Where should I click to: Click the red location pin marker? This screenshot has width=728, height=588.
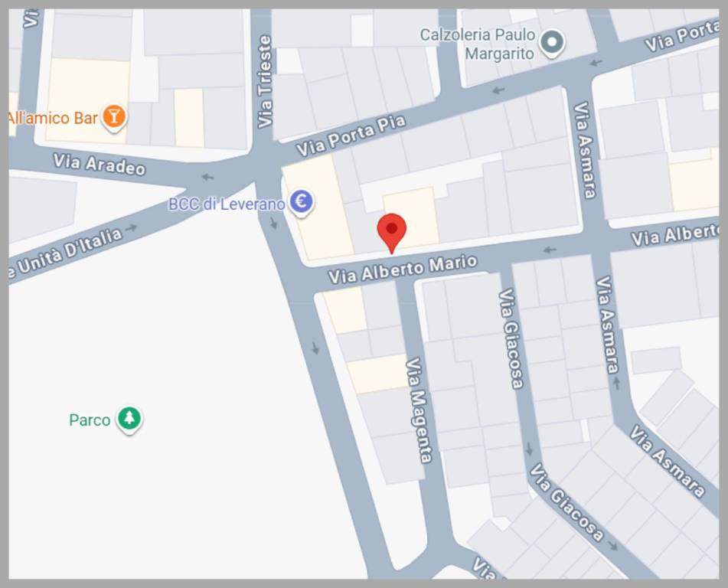tap(392, 234)
